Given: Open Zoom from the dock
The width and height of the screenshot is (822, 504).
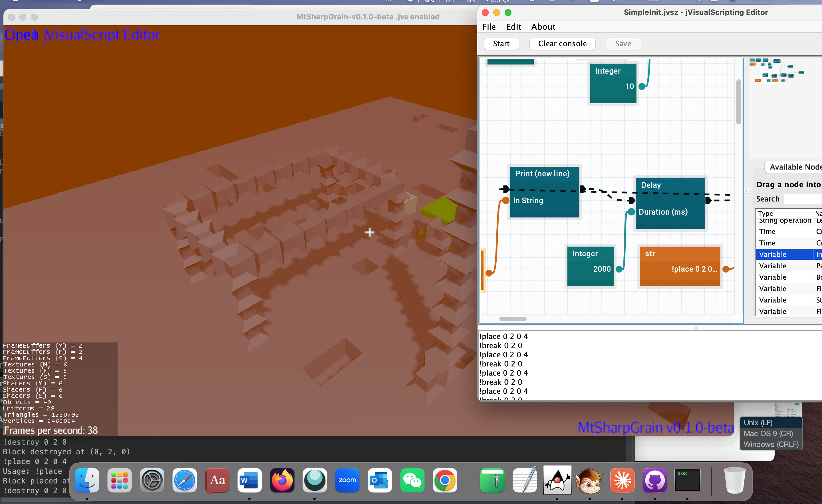Looking at the screenshot, I should [347, 480].
